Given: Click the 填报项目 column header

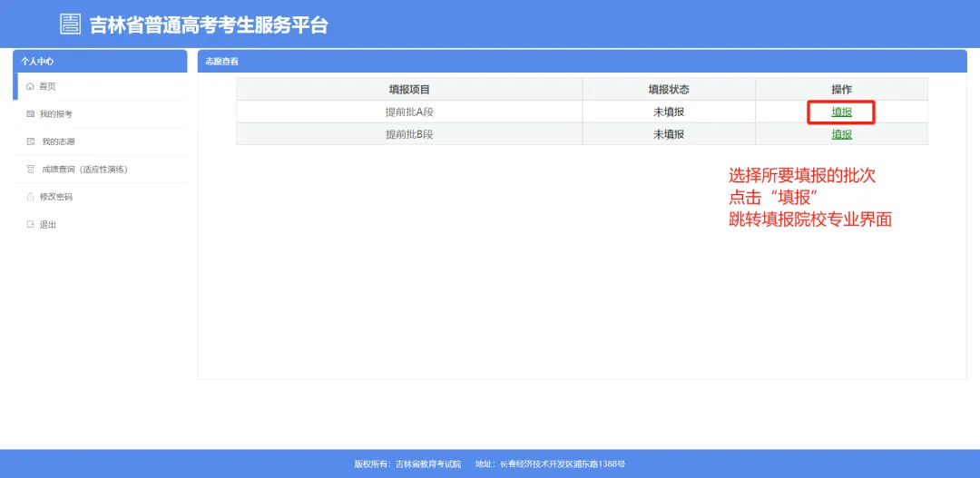Looking at the screenshot, I should click(x=409, y=89).
